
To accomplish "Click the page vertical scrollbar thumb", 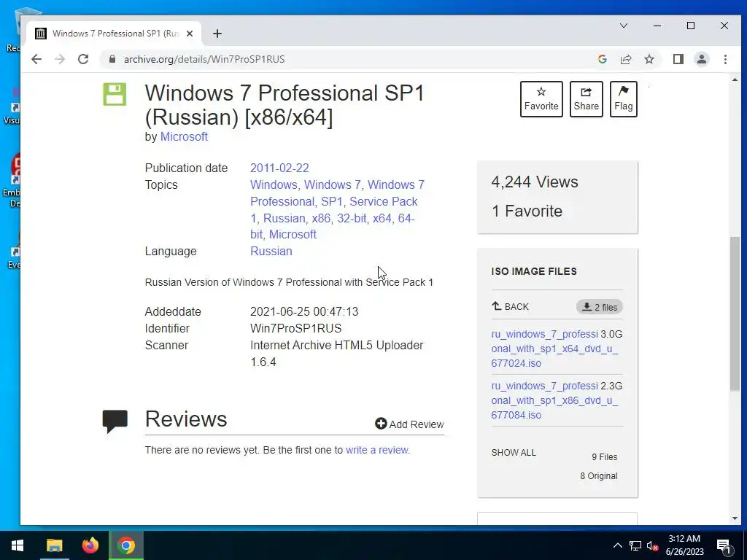I will click(x=735, y=314).
